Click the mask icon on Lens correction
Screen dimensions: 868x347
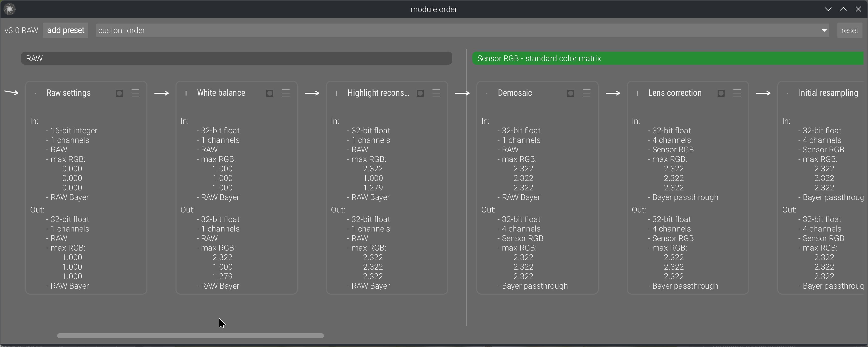pos(721,93)
